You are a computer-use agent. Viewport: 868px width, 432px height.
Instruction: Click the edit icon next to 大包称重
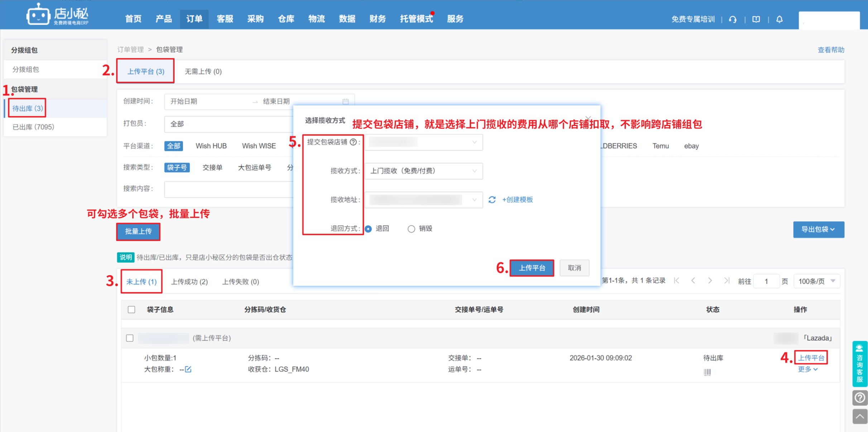188,369
